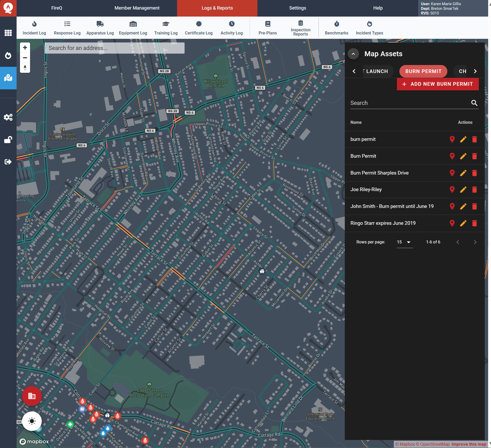Edit the Burn Permit Sharples Drive entry
Image resolution: width=491 pixels, height=448 pixels.
[463, 173]
